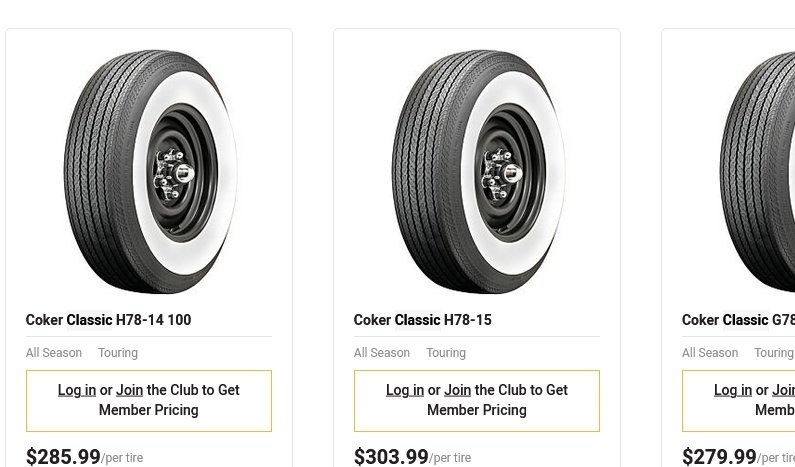The height and width of the screenshot is (467, 795).
Task: Click Log in link on G78 tire card
Action: click(x=733, y=390)
